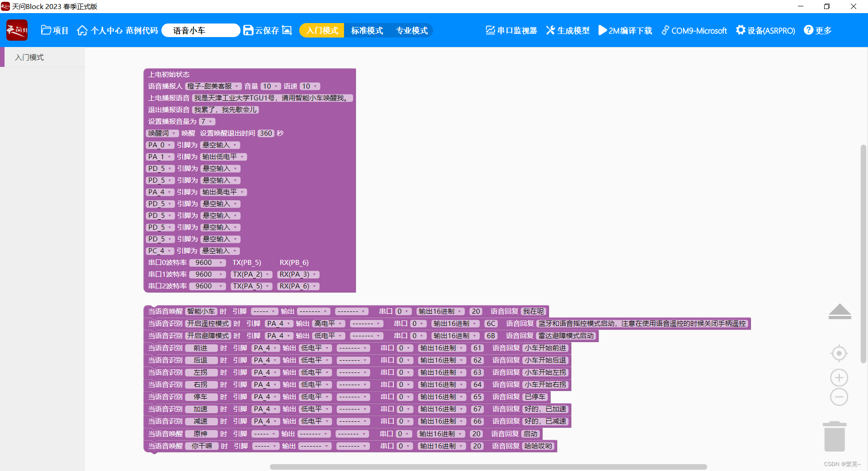868x471 pixels.
Task: Edit the reply text 哈哈哎哟
Action: pos(538,446)
